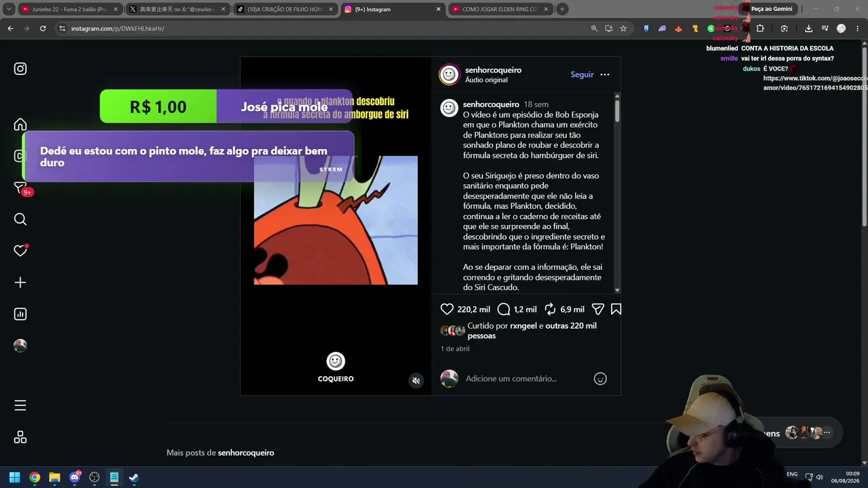Image resolution: width=868 pixels, height=488 pixels.
Task: Click the address bar URL
Action: [118, 28]
